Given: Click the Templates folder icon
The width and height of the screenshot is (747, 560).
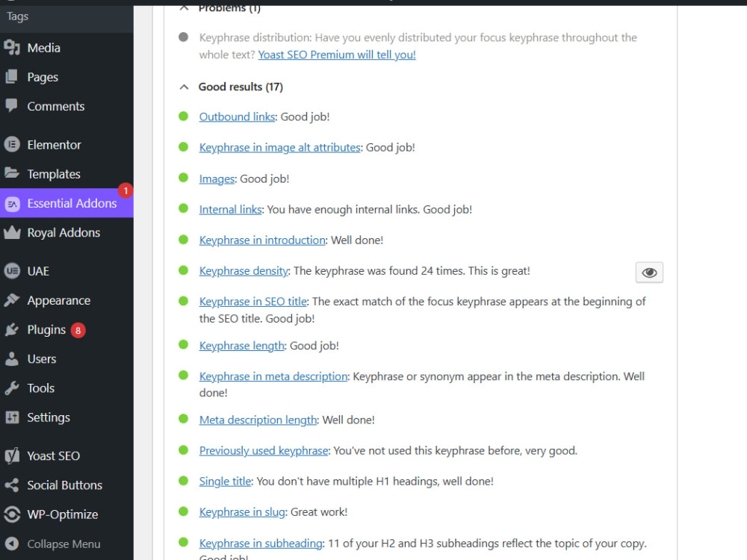Looking at the screenshot, I should pos(12,173).
